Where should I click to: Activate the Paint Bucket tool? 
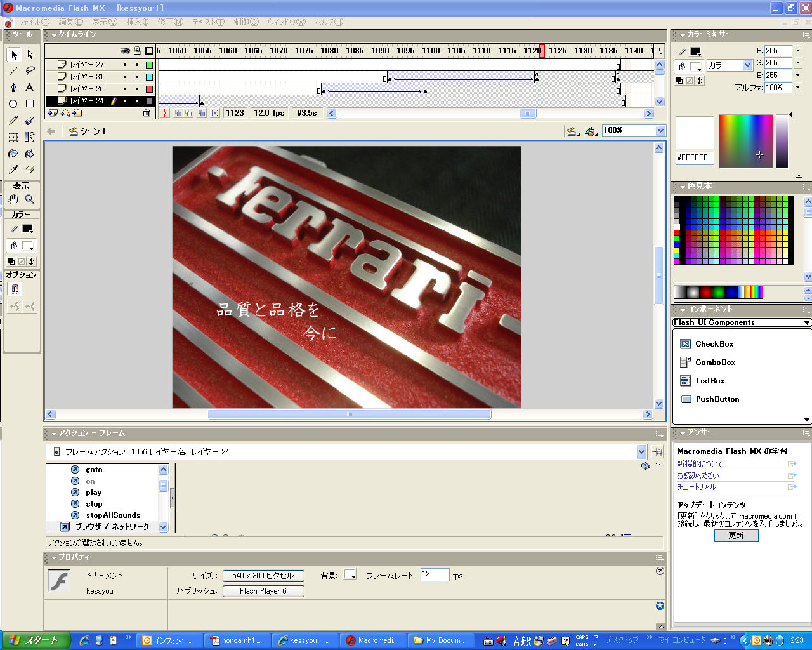pos(30,154)
